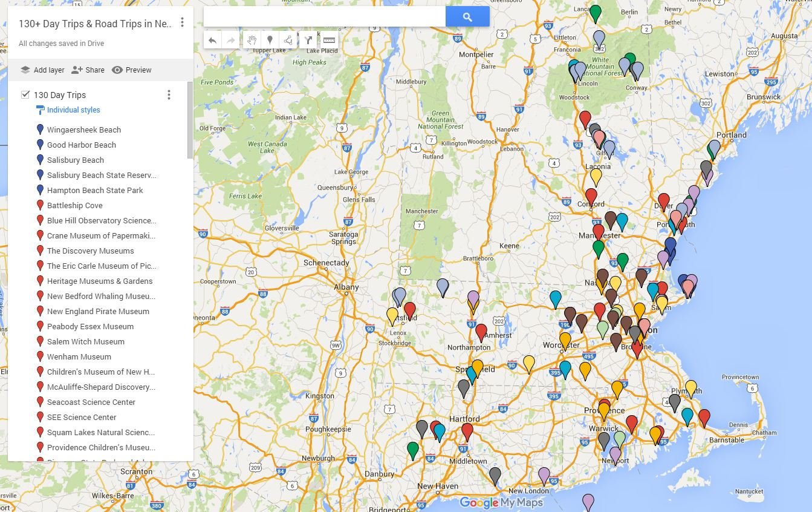Select Wingaersheek Beach in the list
The height and width of the screenshot is (512, 812).
pos(84,130)
